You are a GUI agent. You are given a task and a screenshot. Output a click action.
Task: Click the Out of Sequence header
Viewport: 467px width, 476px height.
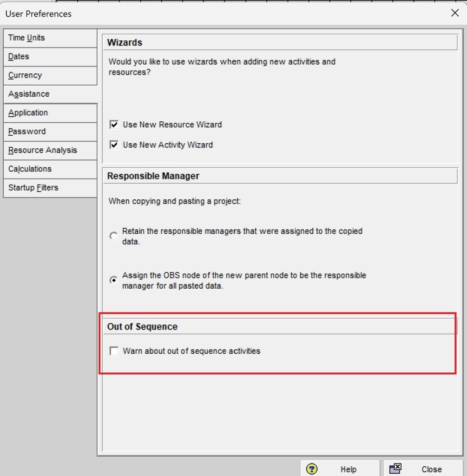pos(280,327)
